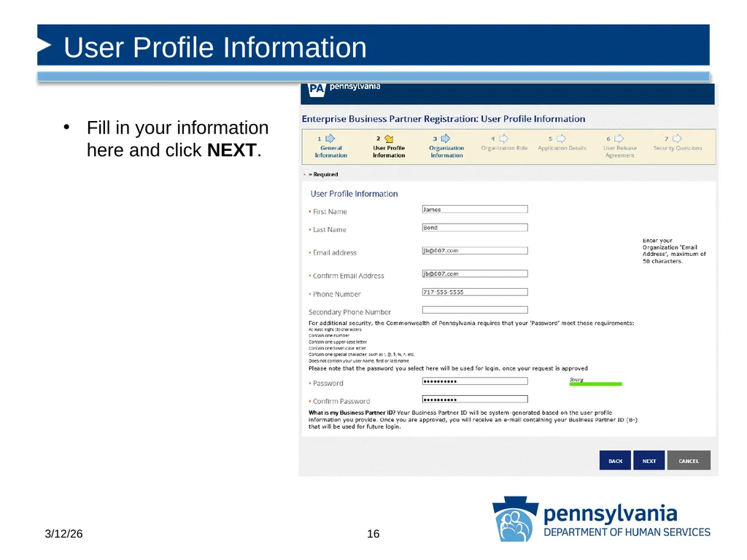
Task: Focus the empty Secondary Phone Number field
Action: click(x=475, y=310)
